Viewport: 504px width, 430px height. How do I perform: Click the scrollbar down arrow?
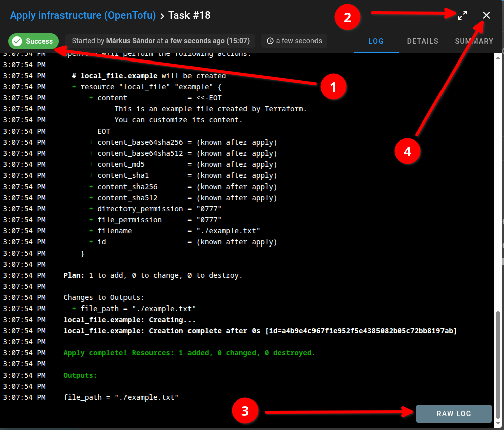[x=498, y=423]
